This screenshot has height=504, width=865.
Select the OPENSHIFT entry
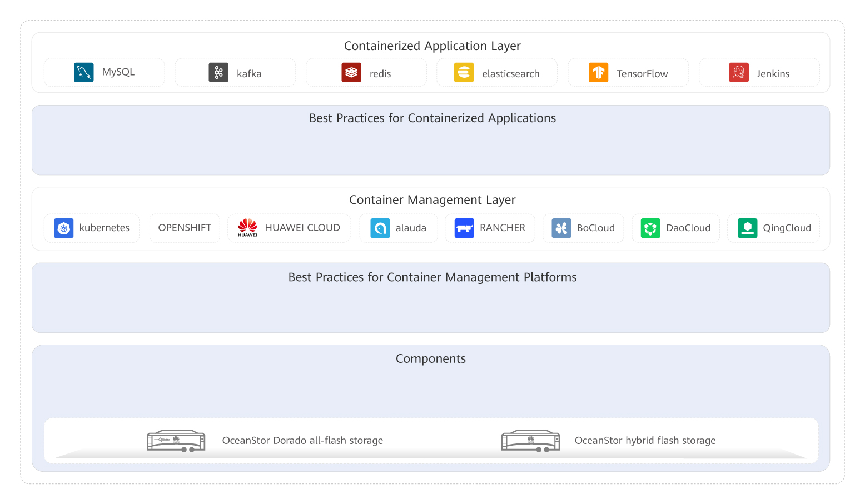[x=185, y=228]
